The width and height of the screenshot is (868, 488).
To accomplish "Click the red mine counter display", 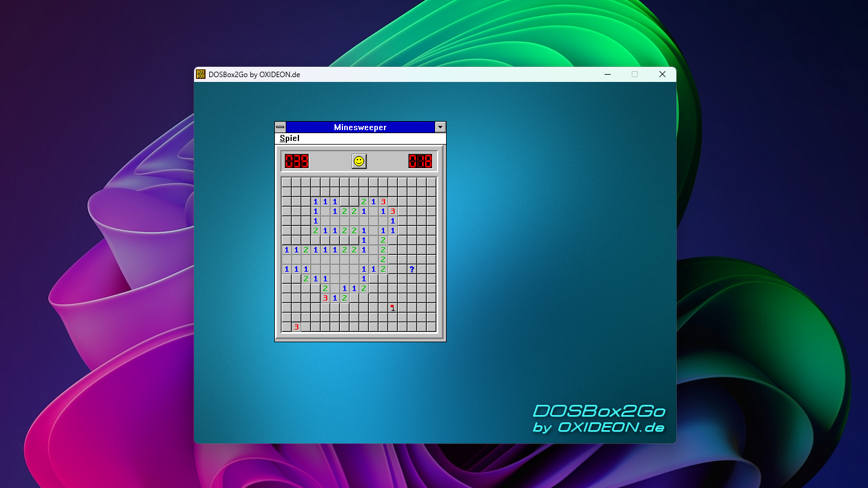I will pyautogui.click(x=297, y=161).
